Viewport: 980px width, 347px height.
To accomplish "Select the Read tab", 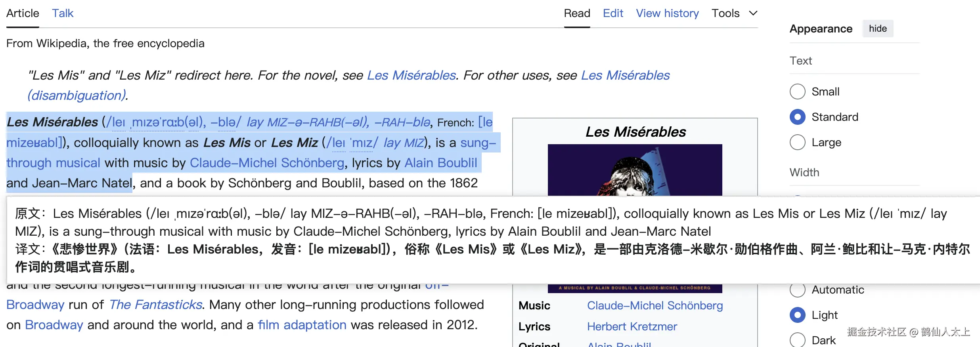I will pos(577,13).
